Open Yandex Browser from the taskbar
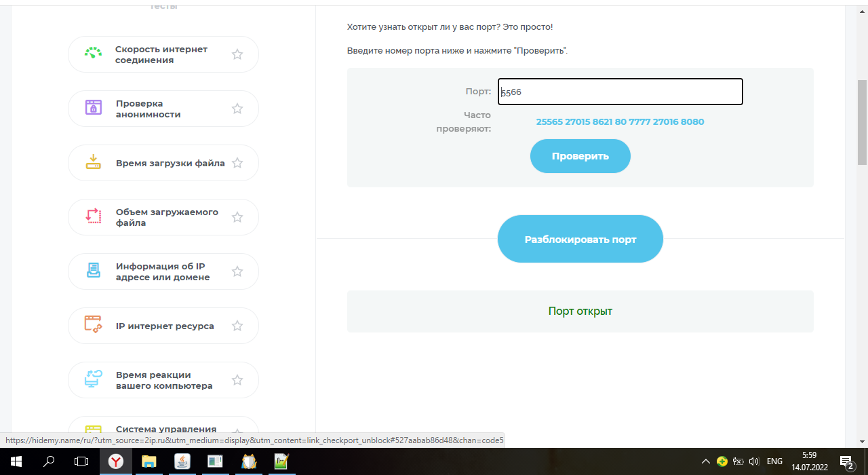Screen dimensions: 868x475 [x=117, y=461]
